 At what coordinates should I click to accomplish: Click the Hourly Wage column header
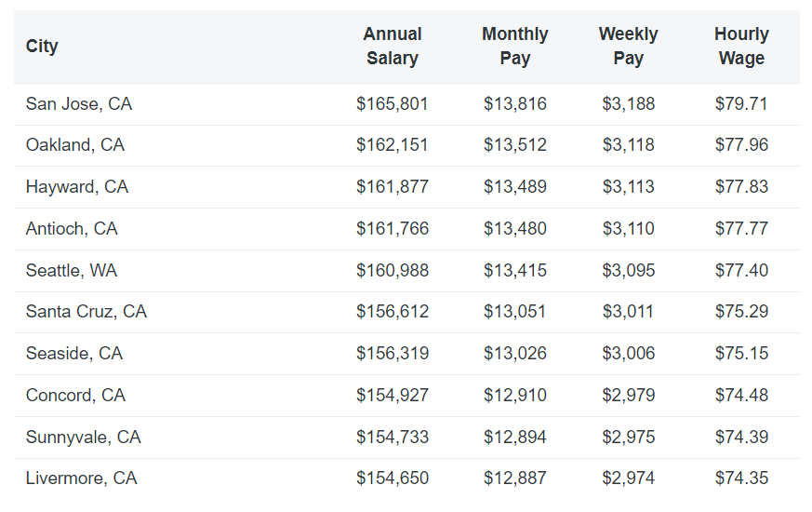point(741,47)
